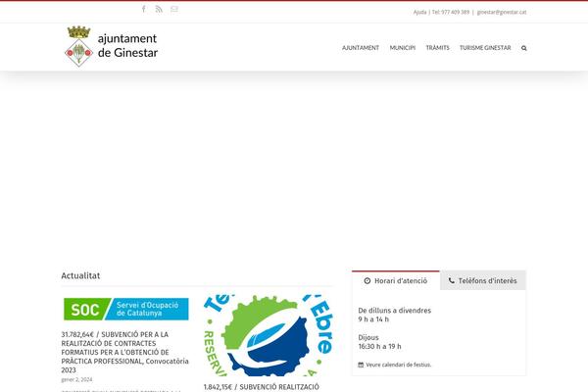588x392 pixels.
Task: Click the email envelope icon
Action: pos(174,9)
